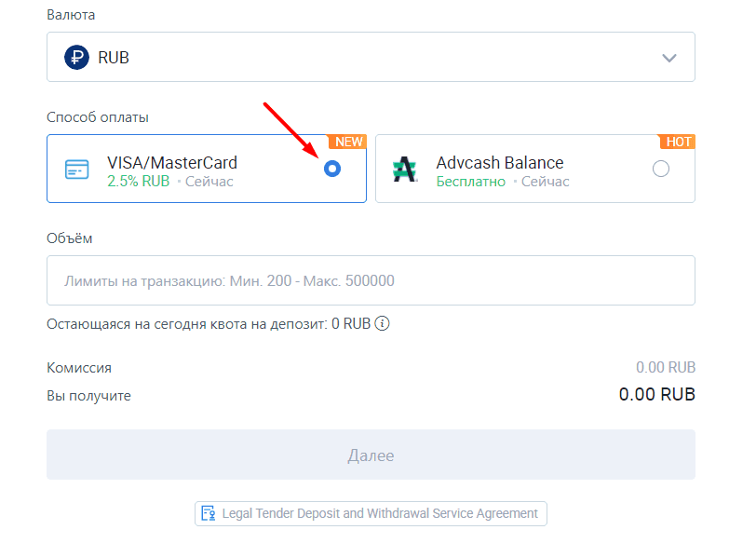
Task: Choose the Advcash Balance payment card
Action: [535, 169]
